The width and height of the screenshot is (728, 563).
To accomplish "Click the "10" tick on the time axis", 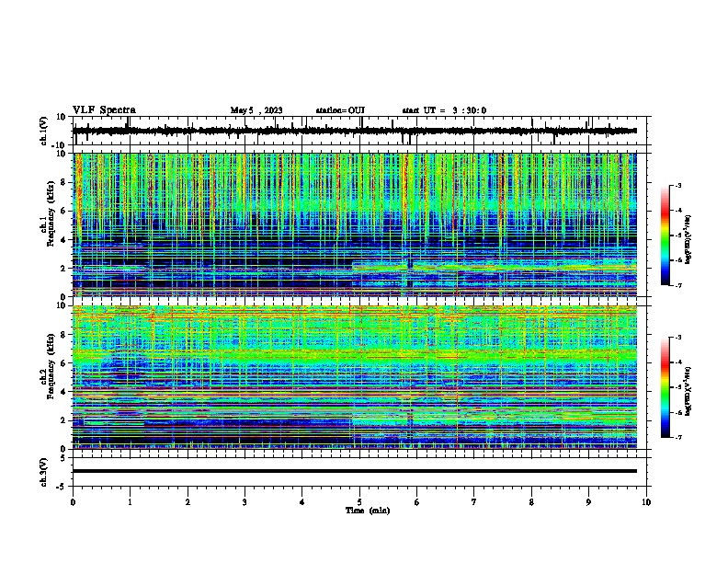I will 646,502.
